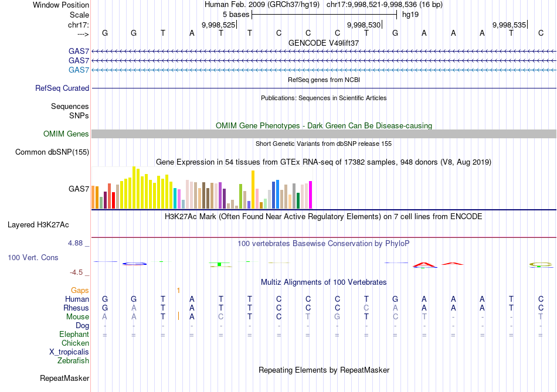Click the 5 bases scale bar text
This screenshot has width=557, height=392.
point(236,15)
